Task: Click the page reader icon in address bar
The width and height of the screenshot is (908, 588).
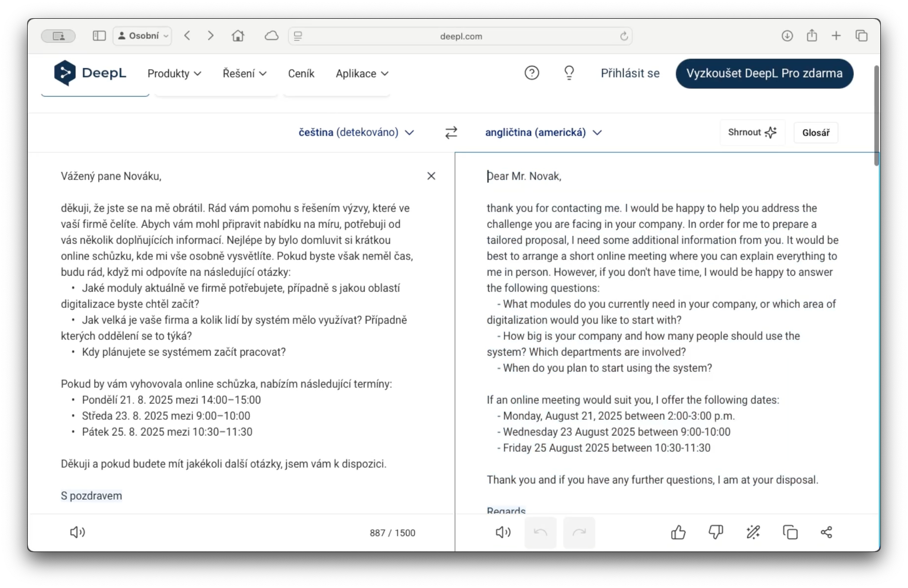Action: 298,36
